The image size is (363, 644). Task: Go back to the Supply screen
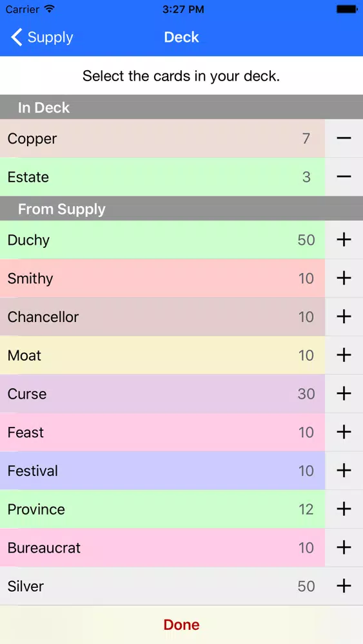[x=41, y=37]
